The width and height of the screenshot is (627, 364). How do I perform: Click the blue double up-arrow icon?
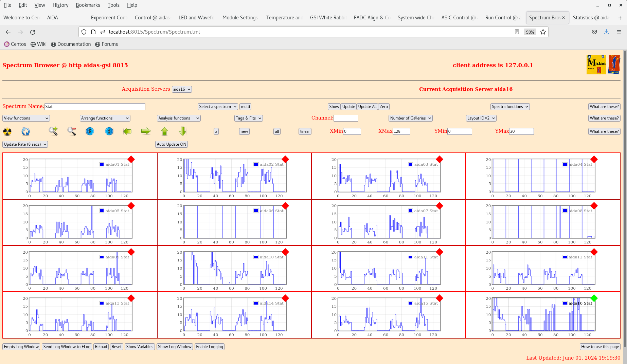coord(109,131)
